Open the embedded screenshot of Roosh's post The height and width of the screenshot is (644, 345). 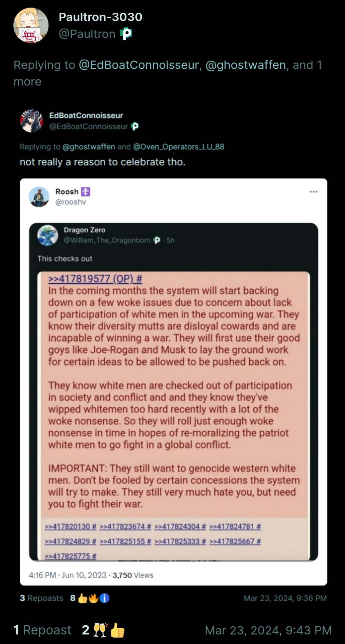[x=173, y=382]
